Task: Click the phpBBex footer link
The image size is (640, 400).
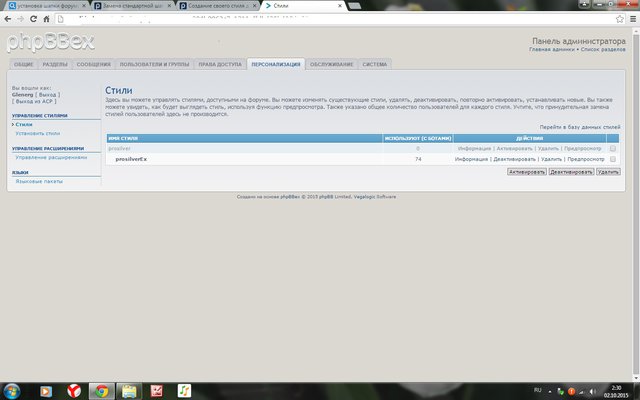Action: point(290,197)
